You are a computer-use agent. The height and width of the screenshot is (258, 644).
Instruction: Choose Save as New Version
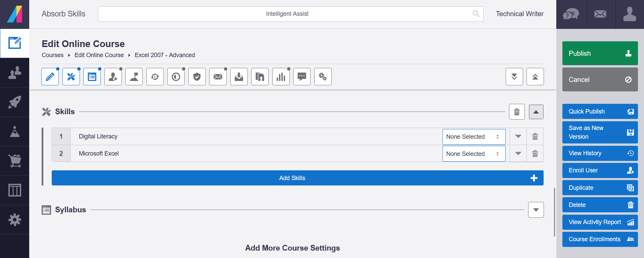click(600, 132)
